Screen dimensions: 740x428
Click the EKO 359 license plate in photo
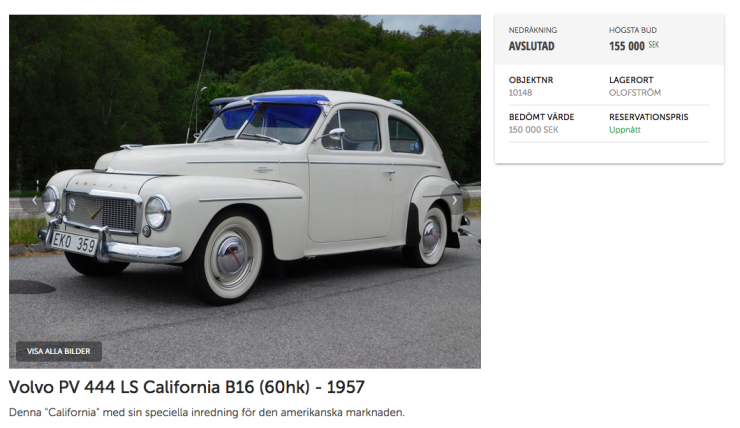(x=74, y=243)
